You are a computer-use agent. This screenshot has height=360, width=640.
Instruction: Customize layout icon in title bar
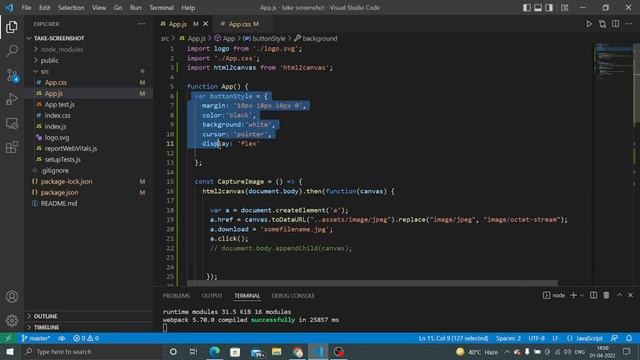click(564, 8)
